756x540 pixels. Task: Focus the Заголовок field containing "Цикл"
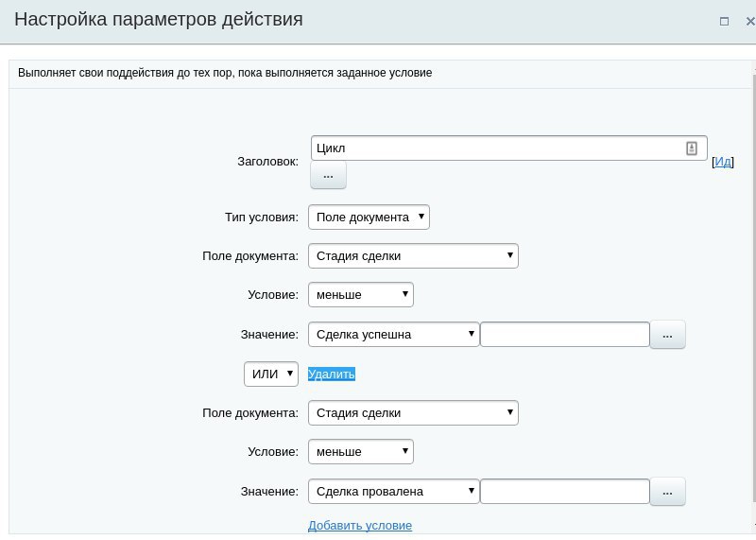(x=496, y=148)
